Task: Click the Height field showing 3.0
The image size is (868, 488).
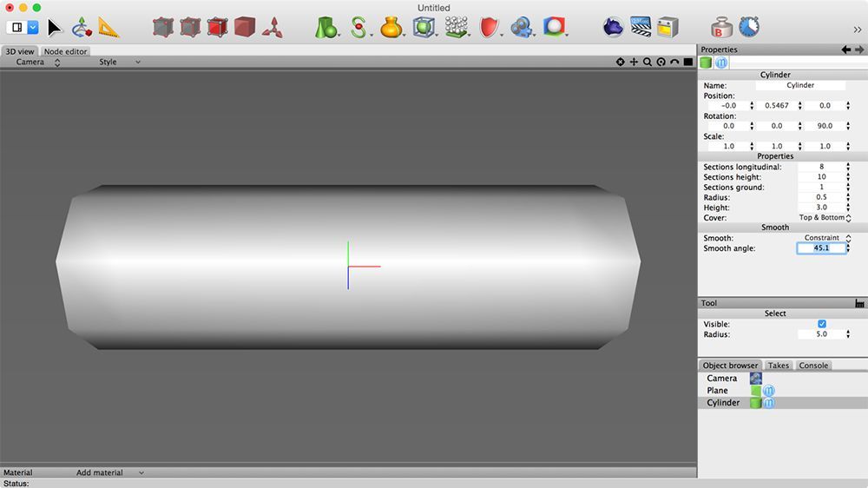Action: [x=821, y=208]
